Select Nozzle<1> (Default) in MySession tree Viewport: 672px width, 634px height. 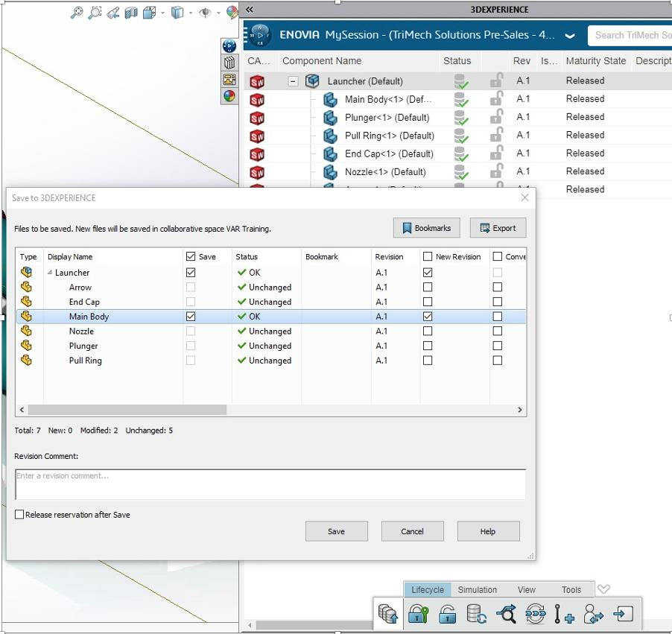click(385, 172)
